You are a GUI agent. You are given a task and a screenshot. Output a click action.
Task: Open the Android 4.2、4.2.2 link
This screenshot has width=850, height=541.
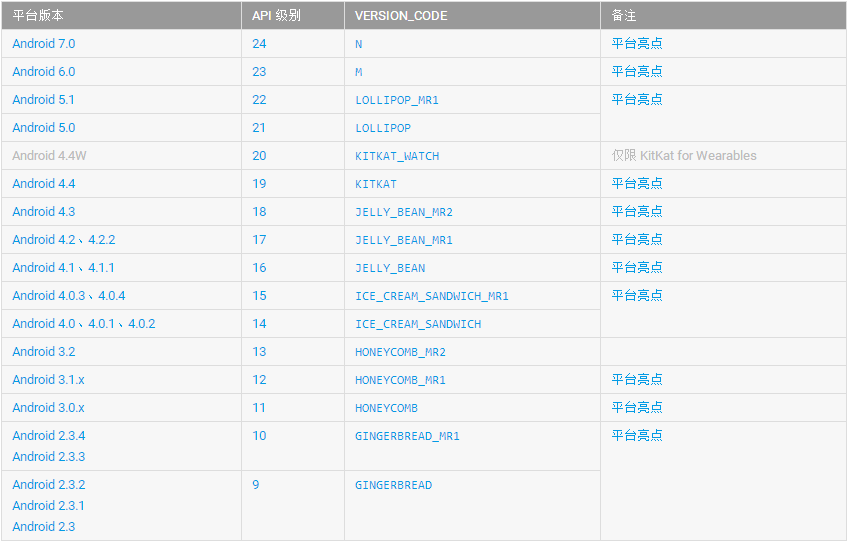tap(63, 240)
